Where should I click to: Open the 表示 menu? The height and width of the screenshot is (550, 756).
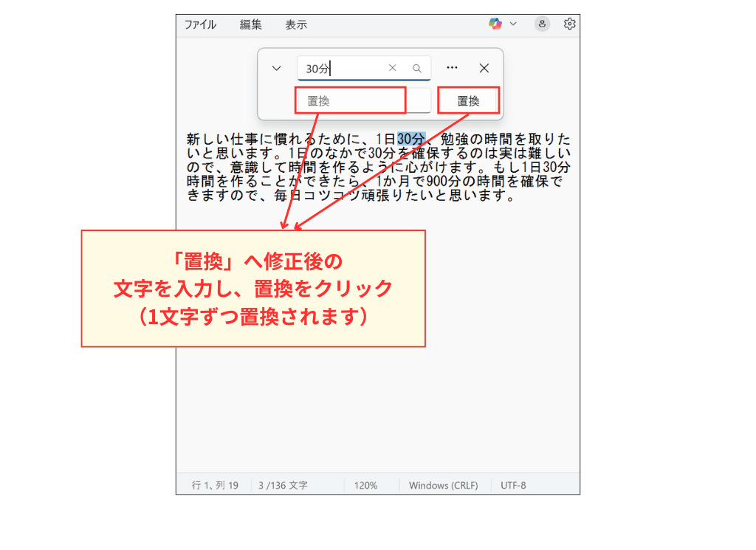coord(296,24)
